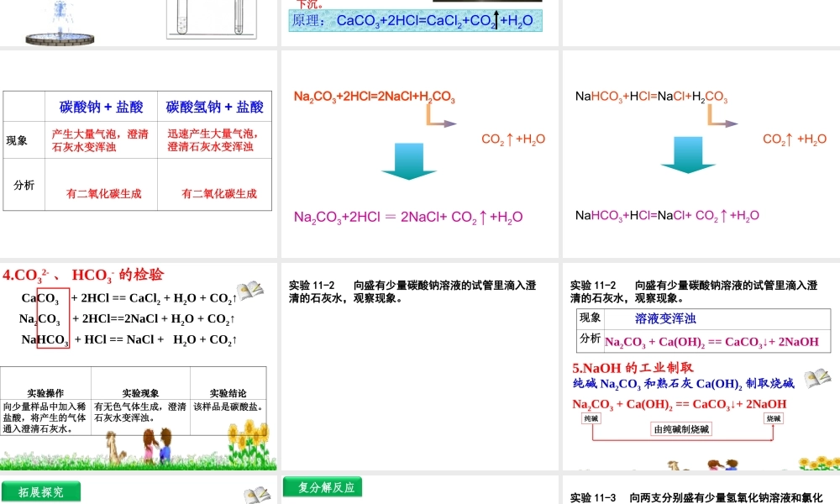
Task: Click CO2↑+H2O text in the NaHCO3 slide
Action: [795, 139]
